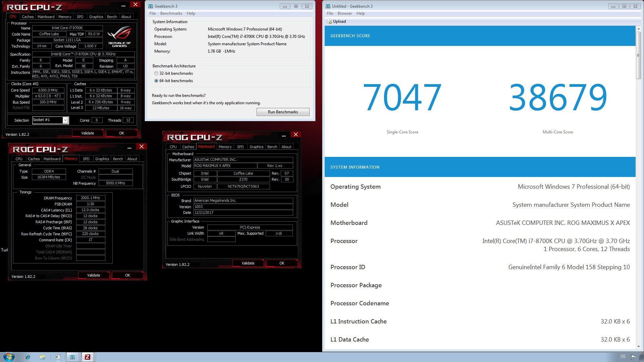Minimize the top-left ROG CPU-Z window
The image size is (644, 362).
(123, 5)
